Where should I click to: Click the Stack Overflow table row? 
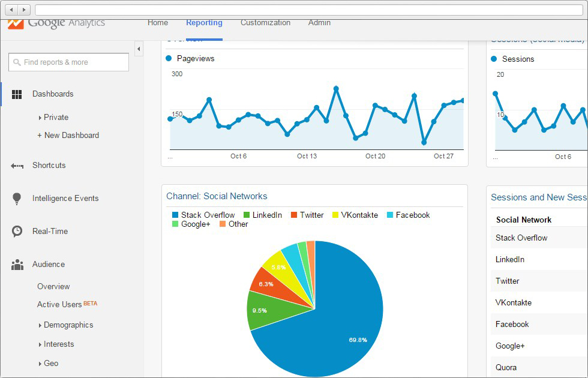click(x=539, y=238)
